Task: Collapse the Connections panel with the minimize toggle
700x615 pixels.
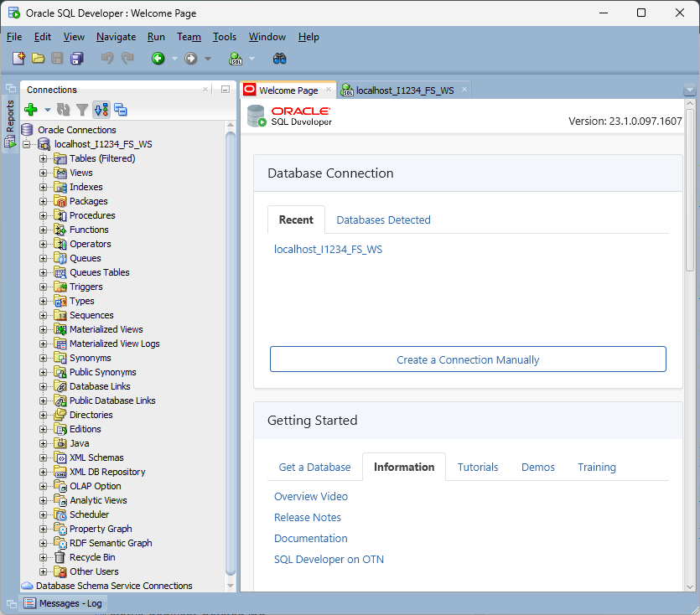Action: (x=225, y=90)
